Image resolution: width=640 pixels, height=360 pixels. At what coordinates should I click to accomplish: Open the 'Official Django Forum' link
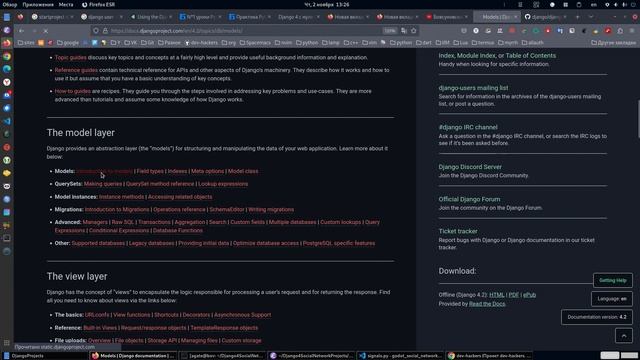(469, 199)
